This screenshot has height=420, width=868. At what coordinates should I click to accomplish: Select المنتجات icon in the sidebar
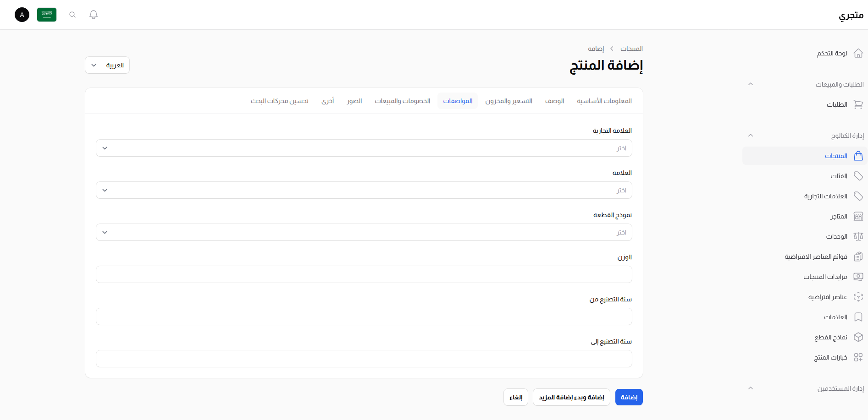(858, 156)
